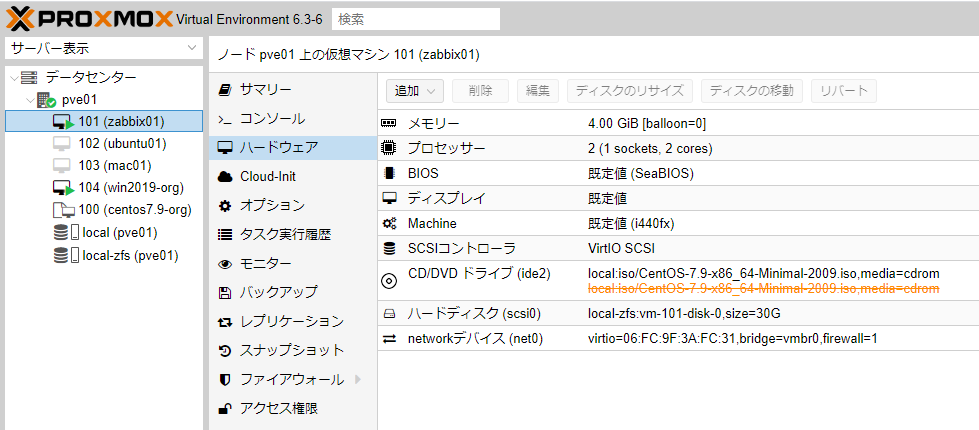The height and width of the screenshot is (430, 979).
Task: Select the BIOS hardware row
Action: [x=678, y=173]
